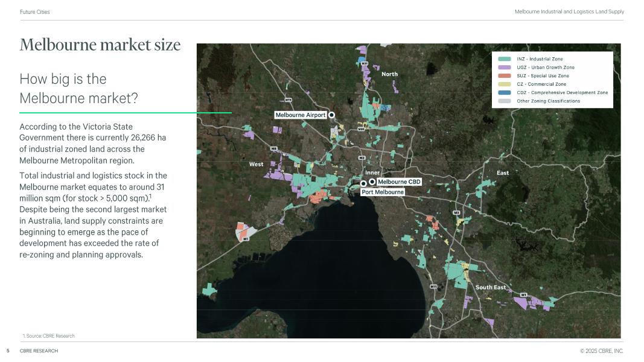Select the UGZ Urban Growth Zone swatch

click(x=505, y=68)
